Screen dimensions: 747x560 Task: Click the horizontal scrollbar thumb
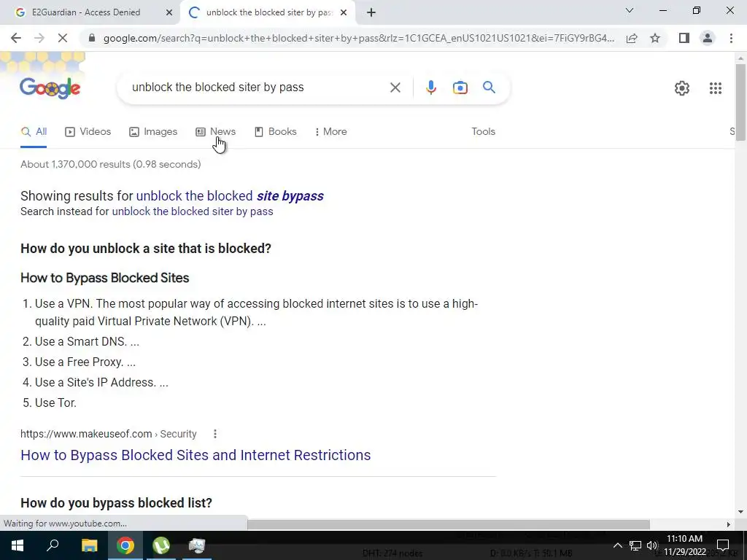(x=448, y=524)
